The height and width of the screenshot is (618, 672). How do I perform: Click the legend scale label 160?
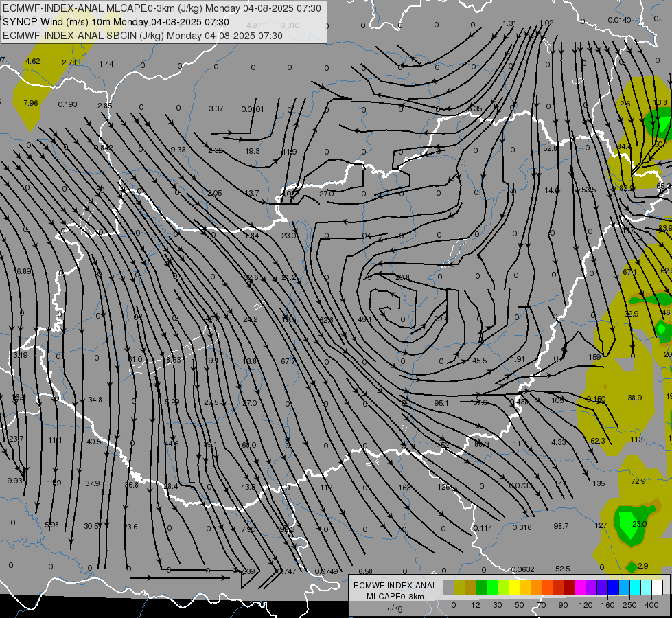point(607,605)
